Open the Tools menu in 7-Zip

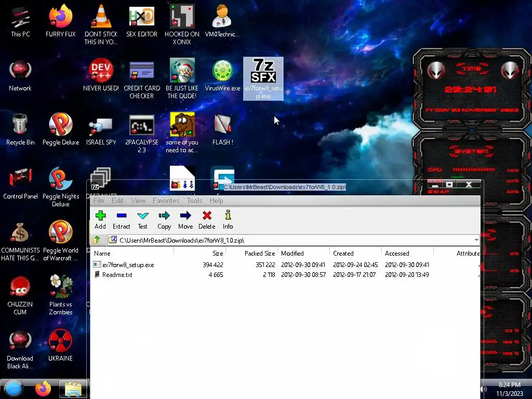pos(194,201)
